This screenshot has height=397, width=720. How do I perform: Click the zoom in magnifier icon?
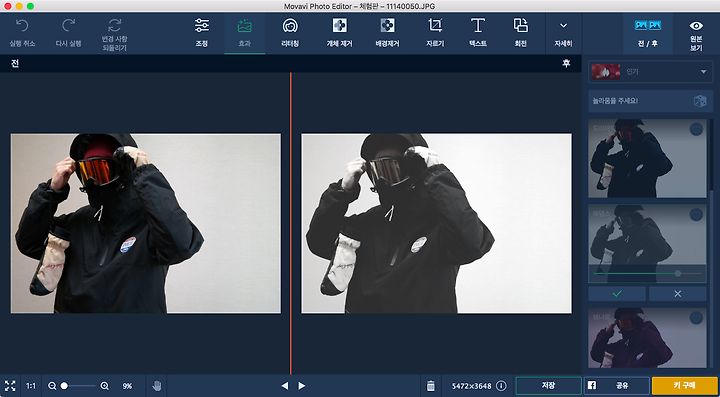[105, 386]
